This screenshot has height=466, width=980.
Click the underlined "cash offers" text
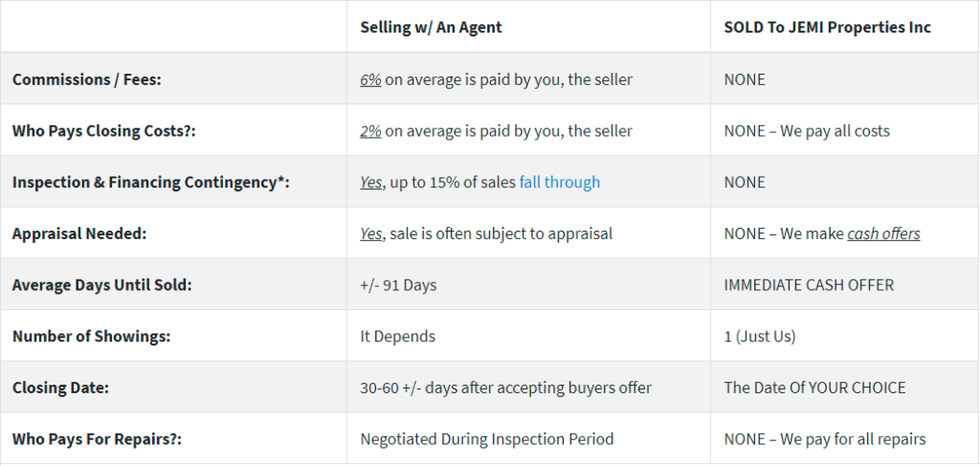(883, 233)
